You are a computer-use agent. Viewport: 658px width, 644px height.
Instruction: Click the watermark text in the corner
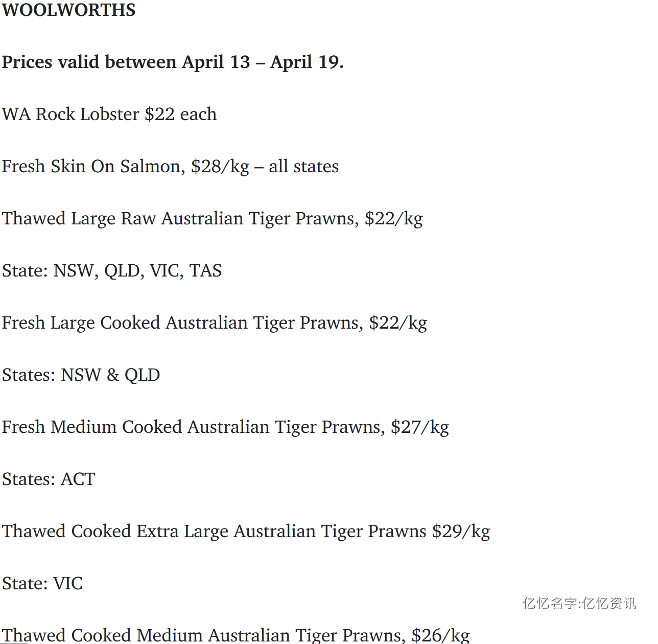pyautogui.click(x=579, y=603)
